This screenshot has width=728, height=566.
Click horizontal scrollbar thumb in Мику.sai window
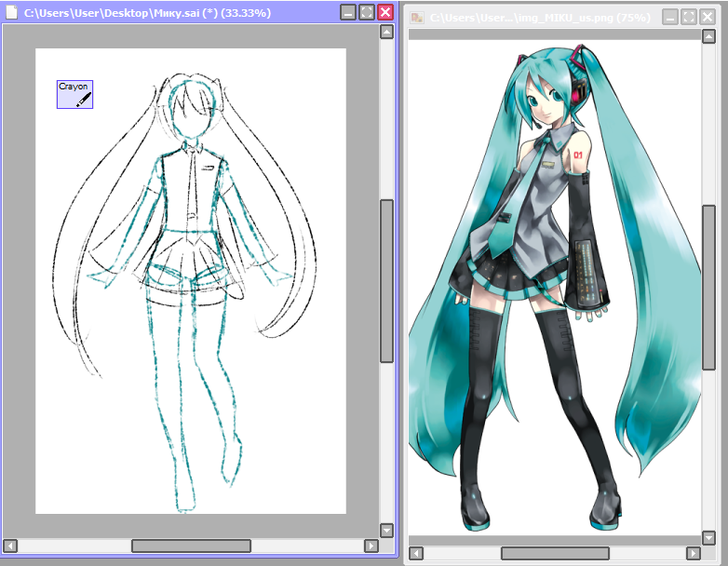(x=191, y=546)
